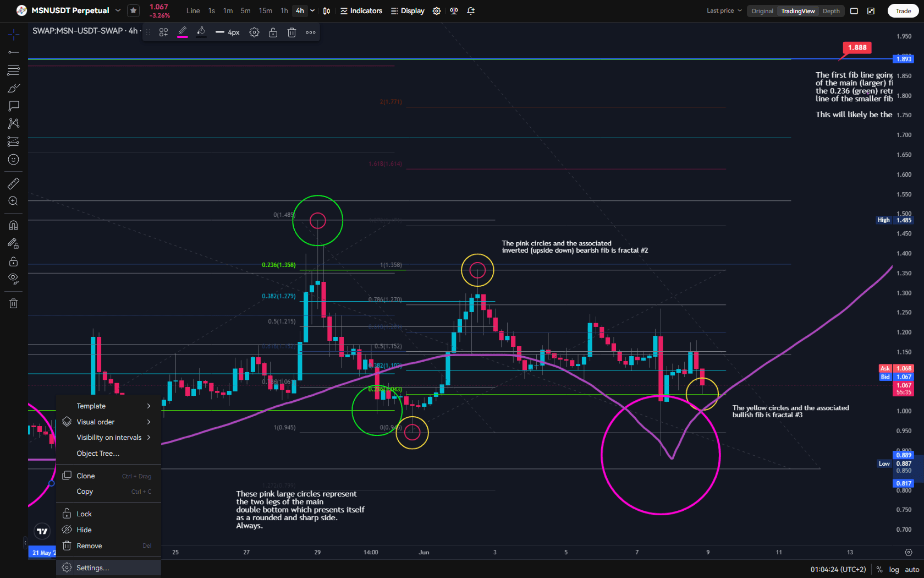
Task: Click the remove drawings trash icon in sidebar
Action: click(14, 303)
